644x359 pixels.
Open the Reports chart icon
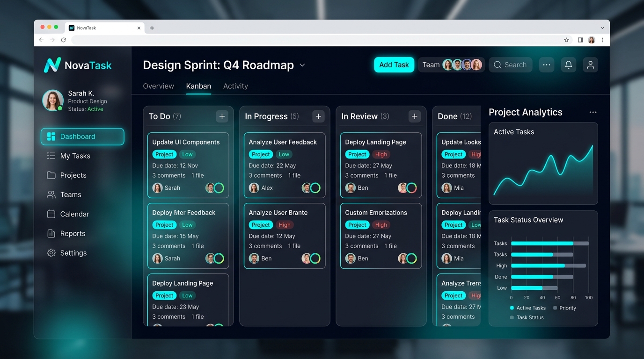(x=51, y=233)
